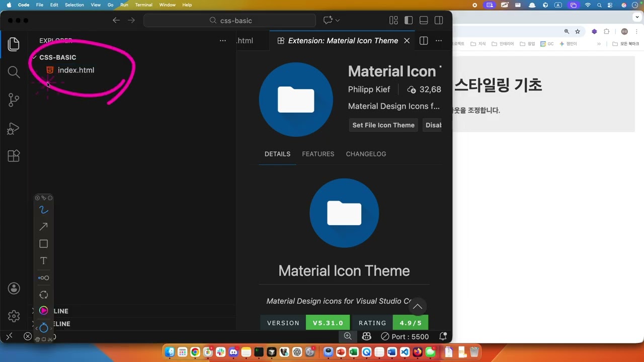Open the GC bookmark in Chrome
This screenshot has height=362, width=644.
pos(547,44)
